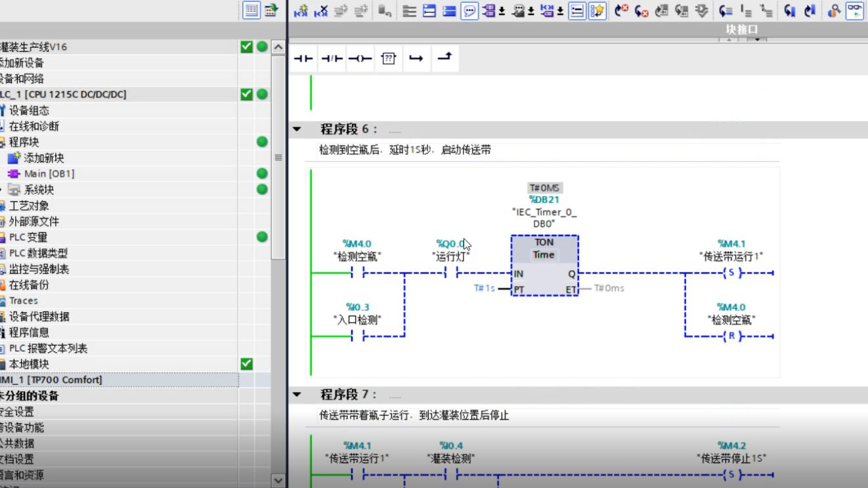Select Traces in project tree
868x488 pixels.
pos(24,300)
